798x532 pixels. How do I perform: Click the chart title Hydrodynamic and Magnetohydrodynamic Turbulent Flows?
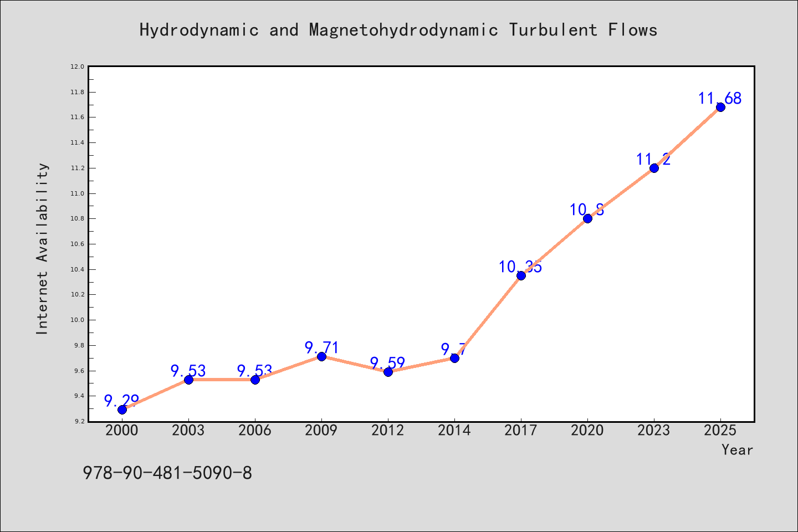[x=398, y=30]
